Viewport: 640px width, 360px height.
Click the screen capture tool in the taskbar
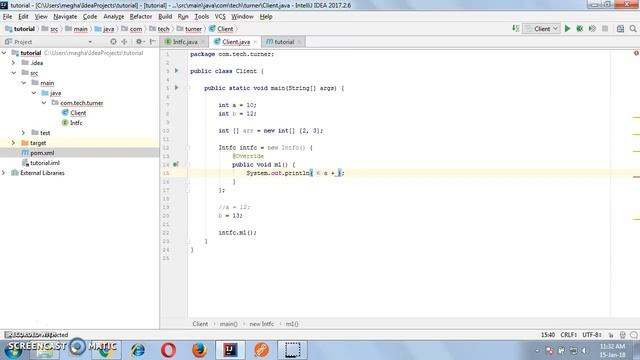292,350
